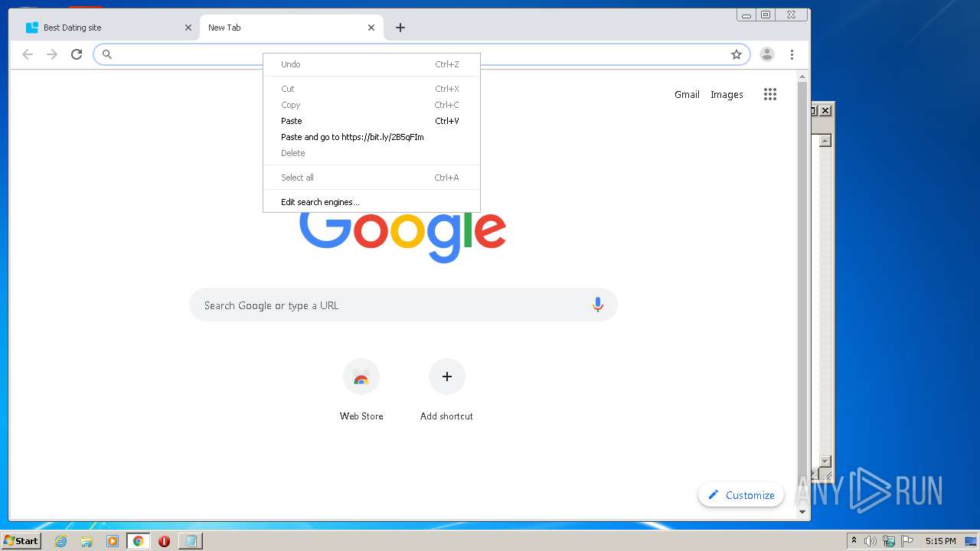Open the Windows Start menu

pyautogui.click(x=21, y=541)
